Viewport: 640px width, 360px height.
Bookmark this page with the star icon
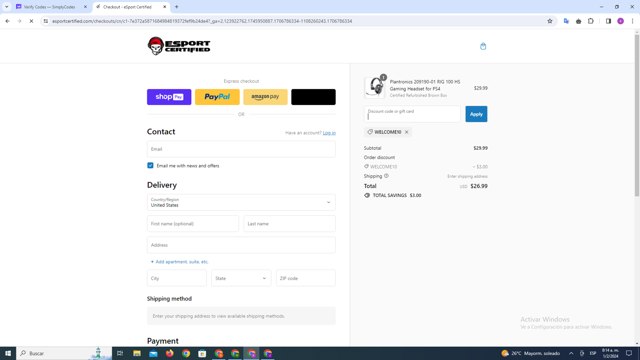coord(550,21)
